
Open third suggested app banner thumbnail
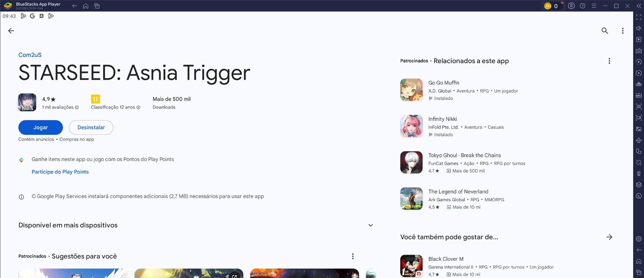(304, 273)
